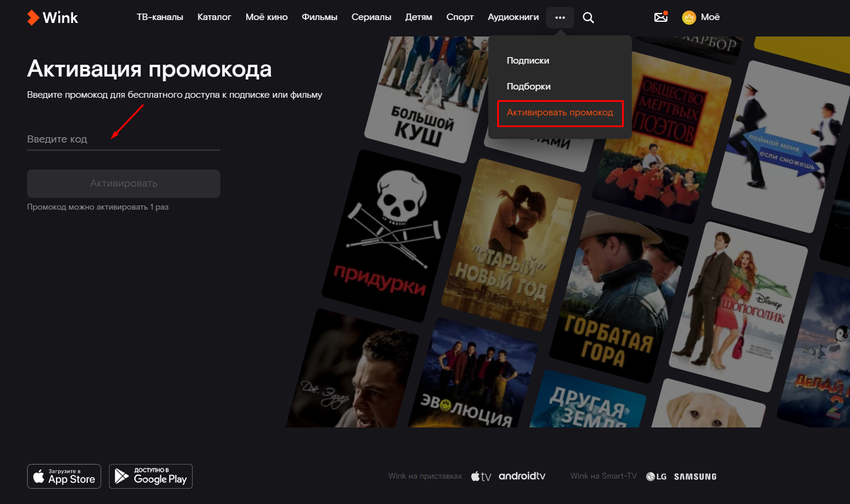Go to ТВ-каналы section

(160, 17)
